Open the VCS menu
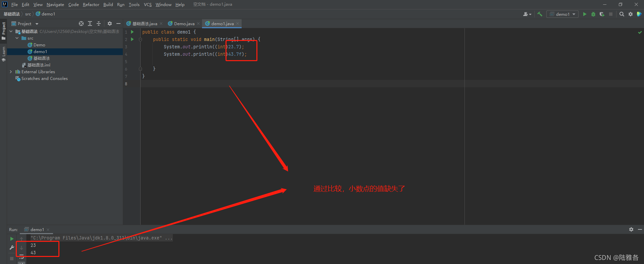Screen dimensions: 644x264 tap(148, 4)
